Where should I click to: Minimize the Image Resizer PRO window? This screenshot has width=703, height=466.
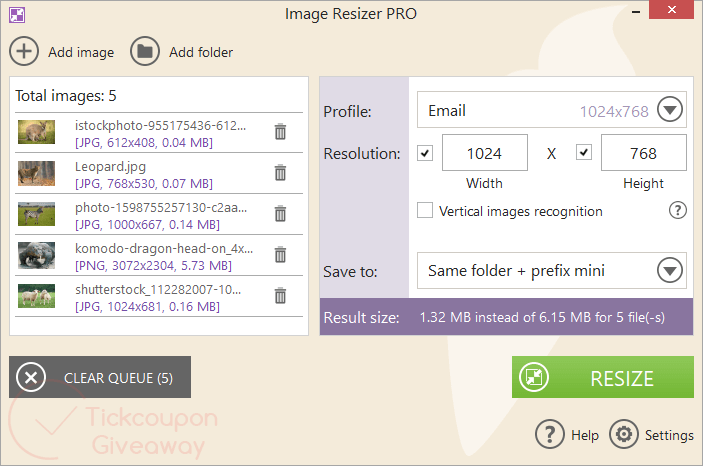click(x=636, y=12)
